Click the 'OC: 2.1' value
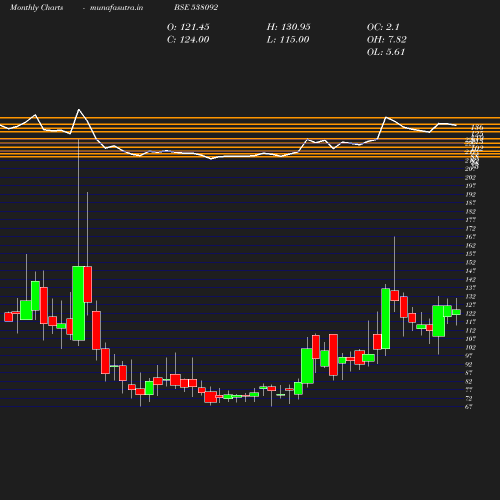 (383, 27)
